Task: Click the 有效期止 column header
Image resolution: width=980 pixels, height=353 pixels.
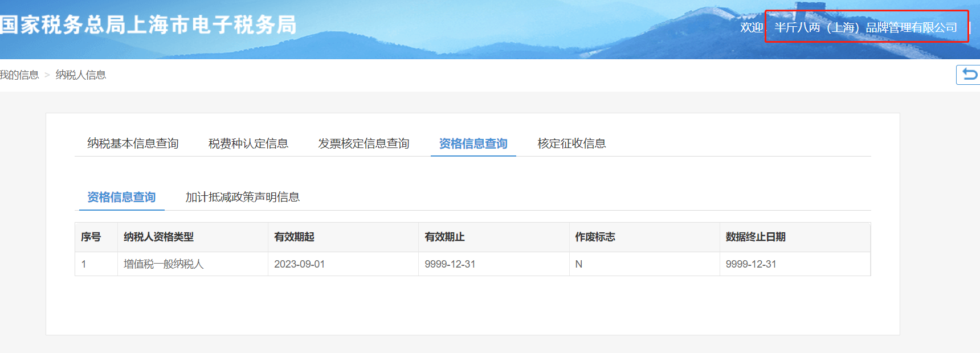Action: click(x=444, y=237)
